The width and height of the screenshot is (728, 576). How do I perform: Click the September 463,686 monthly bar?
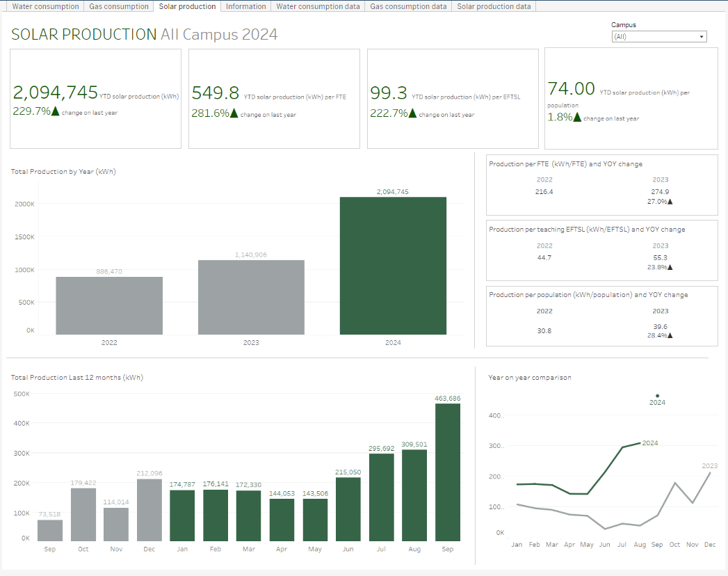(447, 472)
